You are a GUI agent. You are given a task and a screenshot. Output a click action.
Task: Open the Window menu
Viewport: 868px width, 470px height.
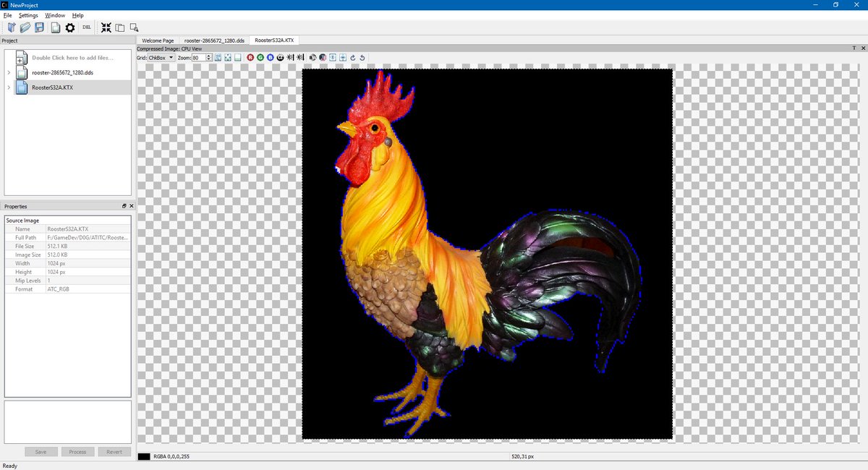point(54,15)
